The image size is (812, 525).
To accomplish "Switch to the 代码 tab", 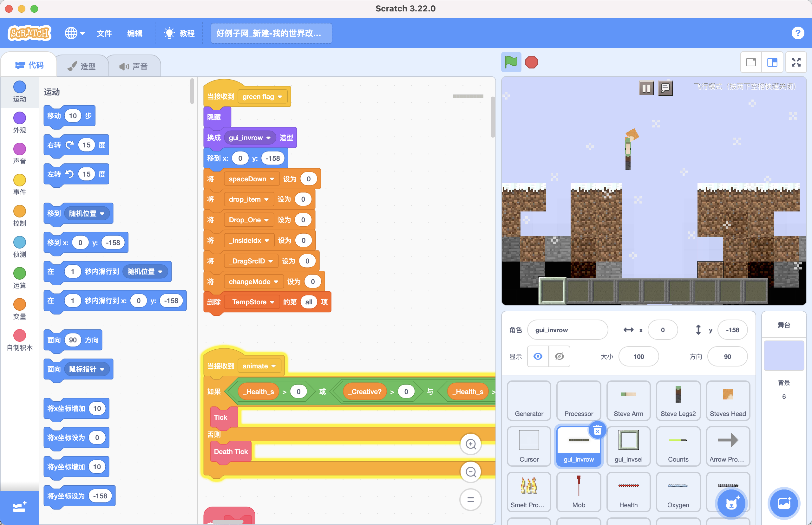I will (x=29, y=65).
